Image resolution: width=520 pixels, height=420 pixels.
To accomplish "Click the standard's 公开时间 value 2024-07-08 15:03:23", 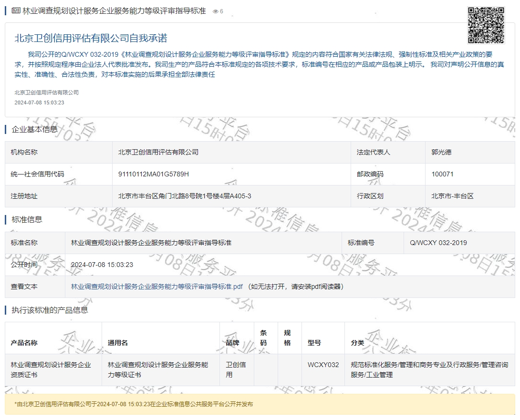I will 102,265.
